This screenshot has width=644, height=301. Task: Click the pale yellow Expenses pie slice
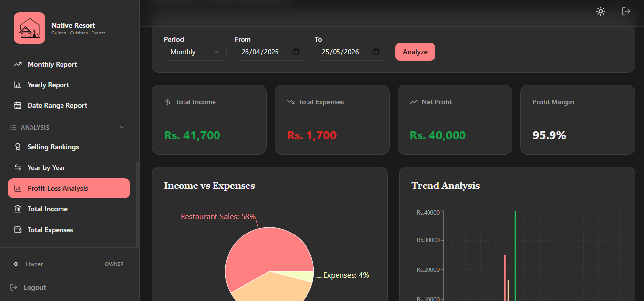coord(304,276)
